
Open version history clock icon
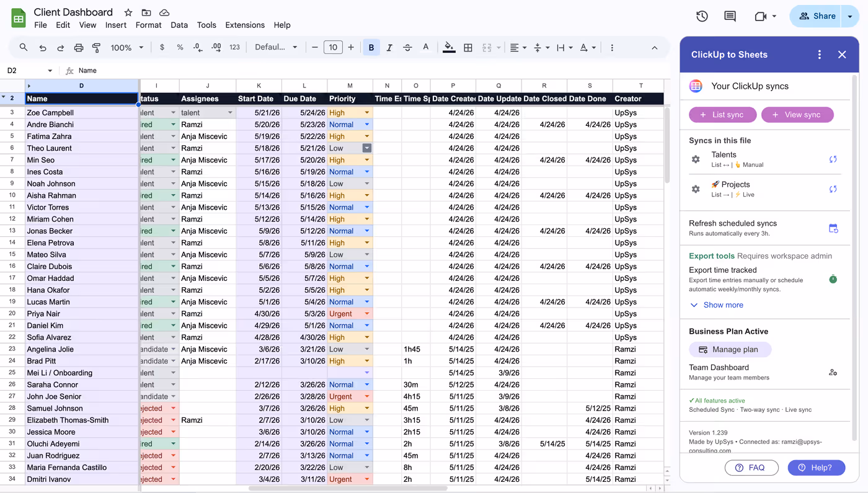702,16
